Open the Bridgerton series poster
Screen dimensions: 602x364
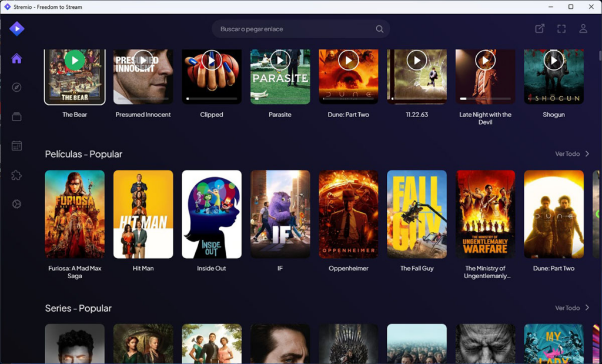tap(212, 343)
